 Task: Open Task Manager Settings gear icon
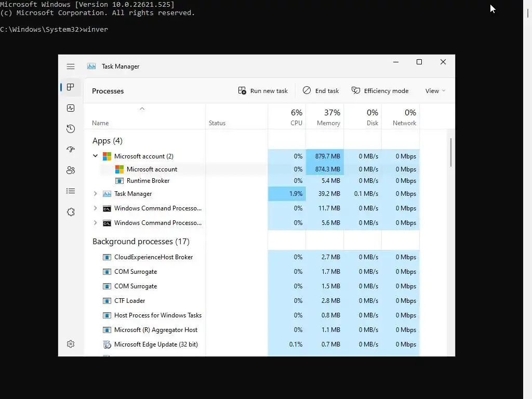(71, 344)
